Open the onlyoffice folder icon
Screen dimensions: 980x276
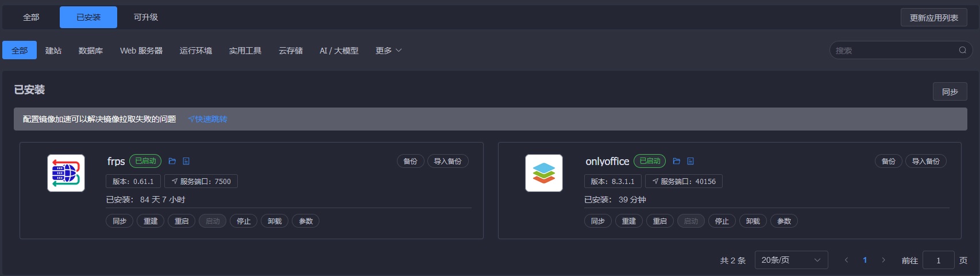676,162
